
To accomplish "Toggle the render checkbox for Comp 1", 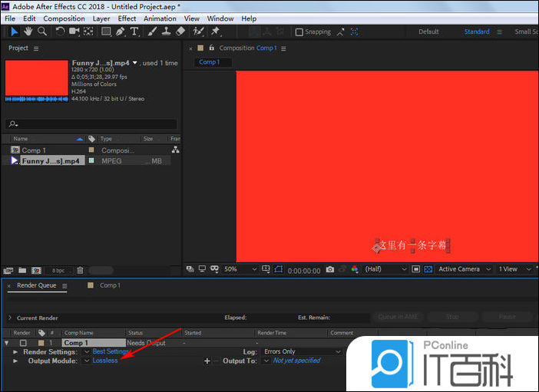I will pos(23,343).
